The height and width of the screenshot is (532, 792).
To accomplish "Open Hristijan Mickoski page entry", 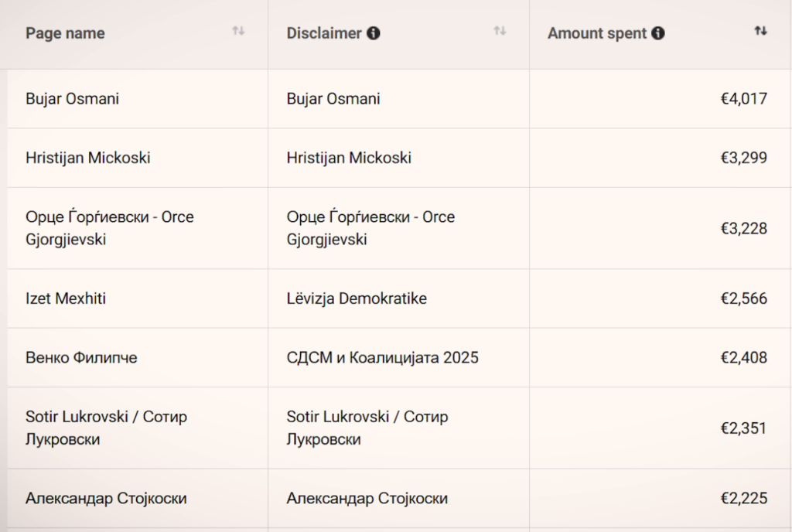I will coord(88,158).
